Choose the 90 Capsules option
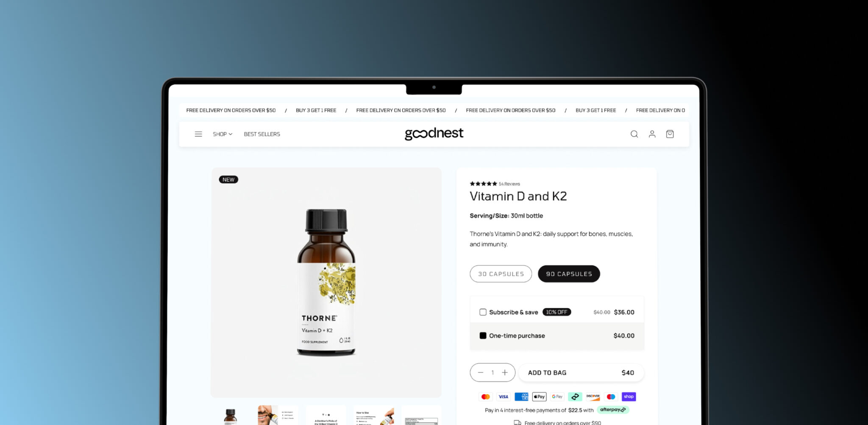 569,274
